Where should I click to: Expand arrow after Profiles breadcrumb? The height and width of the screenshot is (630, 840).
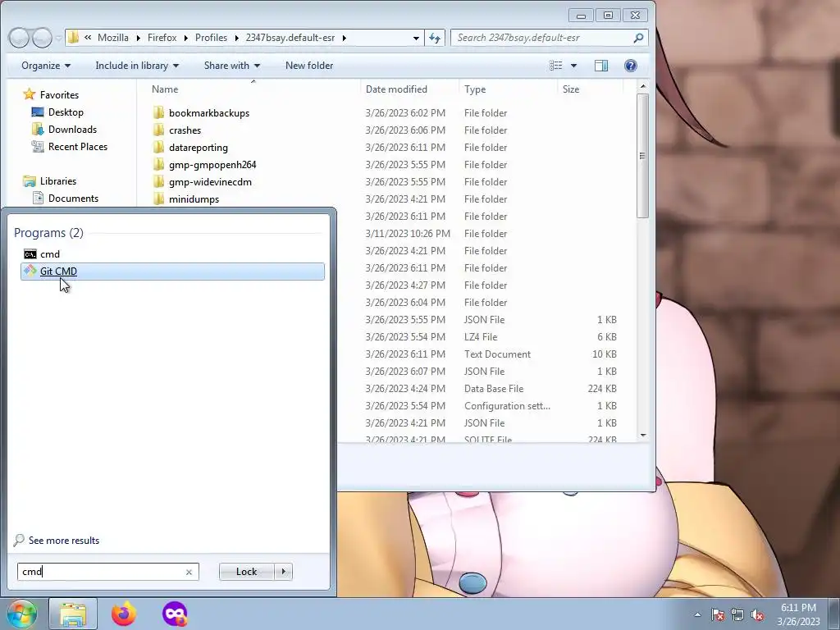(236, 38)
